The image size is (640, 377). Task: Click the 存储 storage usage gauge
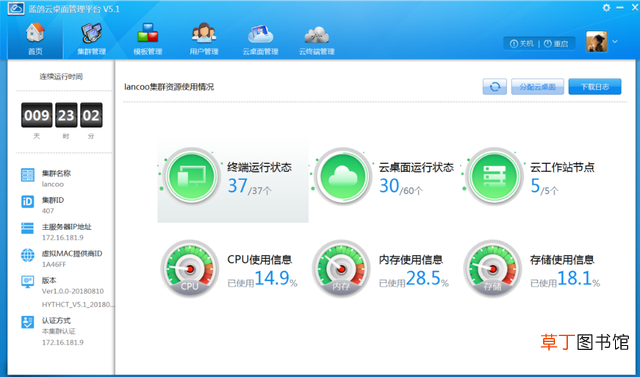click(x=493, y=268)
